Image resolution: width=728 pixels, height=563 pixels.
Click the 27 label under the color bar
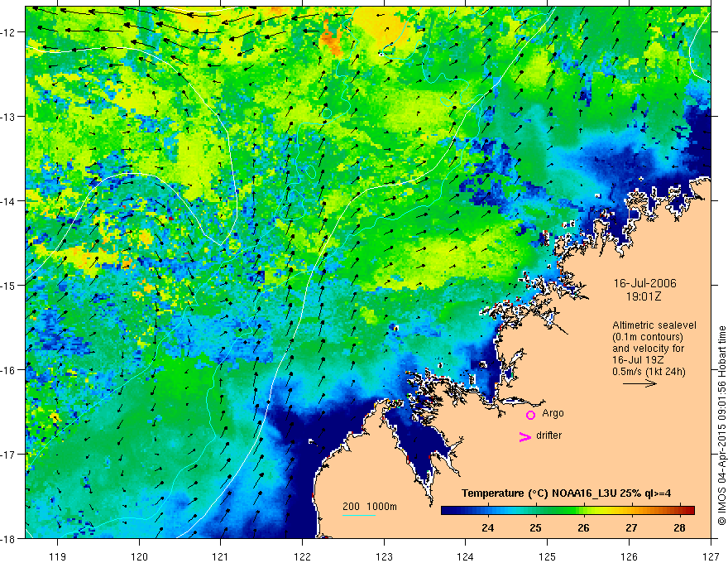pyautogui.click(x=631, y=527)
